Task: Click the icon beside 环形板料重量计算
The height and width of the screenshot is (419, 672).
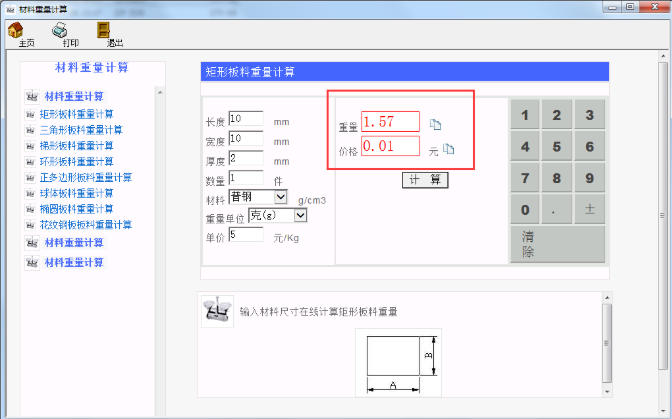Action: 30,162
